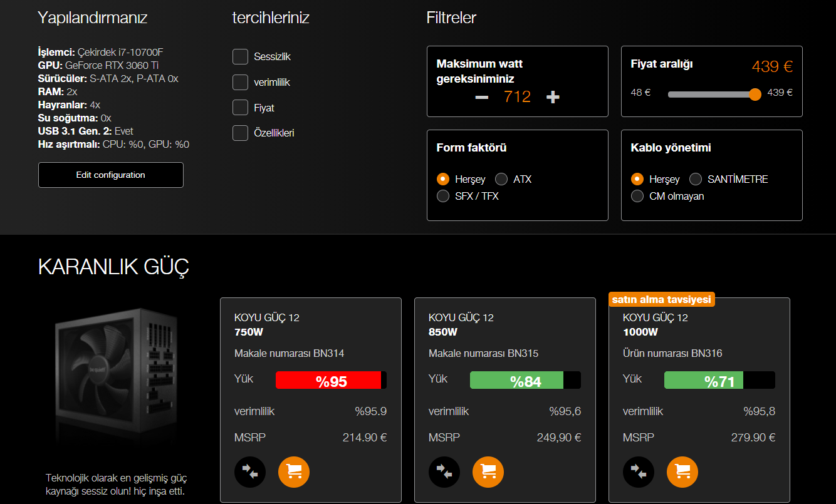Click the 750W model title
Screen dimensions: 836x504
tap(267, 324)
